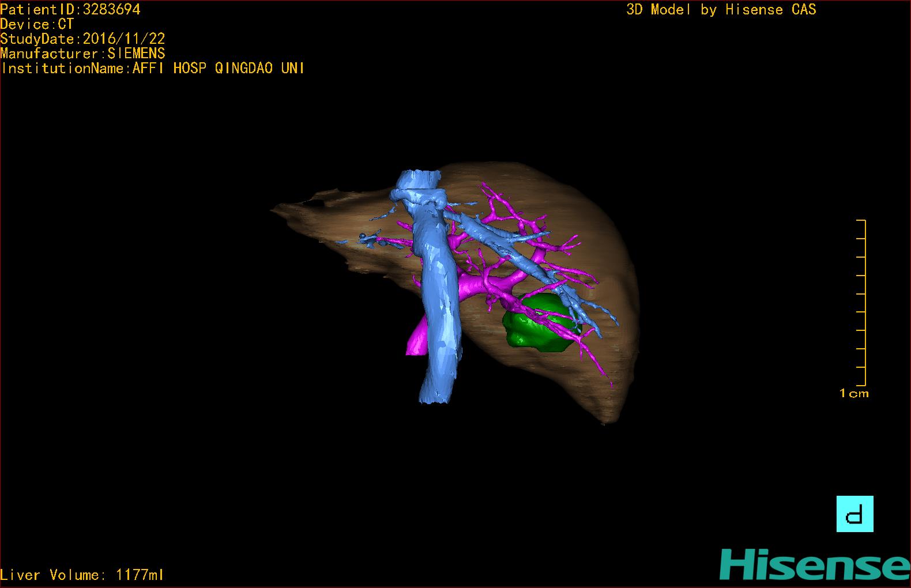Click the Manufacturer:SIEMENS text
Screen dimensions: 911x588
pos(83,54)
